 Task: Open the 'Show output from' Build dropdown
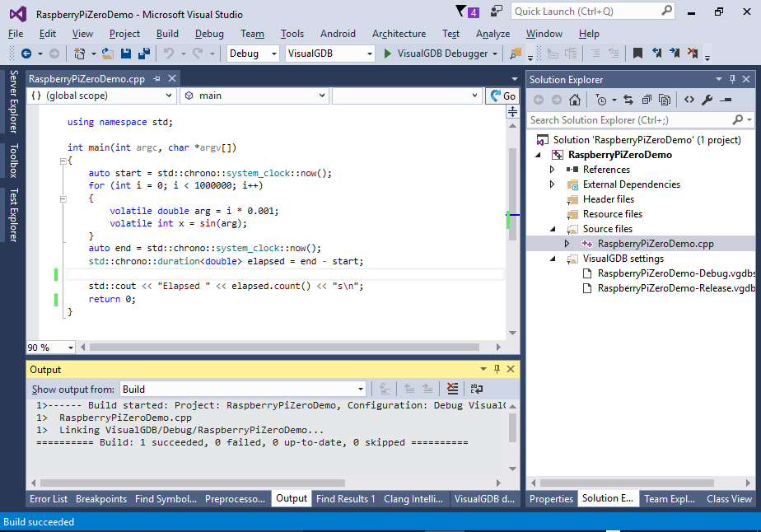243,390
